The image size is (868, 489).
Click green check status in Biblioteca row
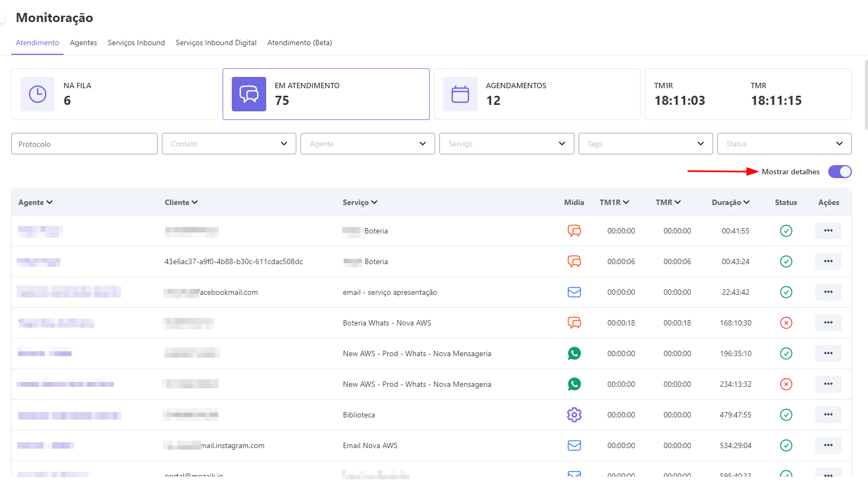[x=786, y=415]
